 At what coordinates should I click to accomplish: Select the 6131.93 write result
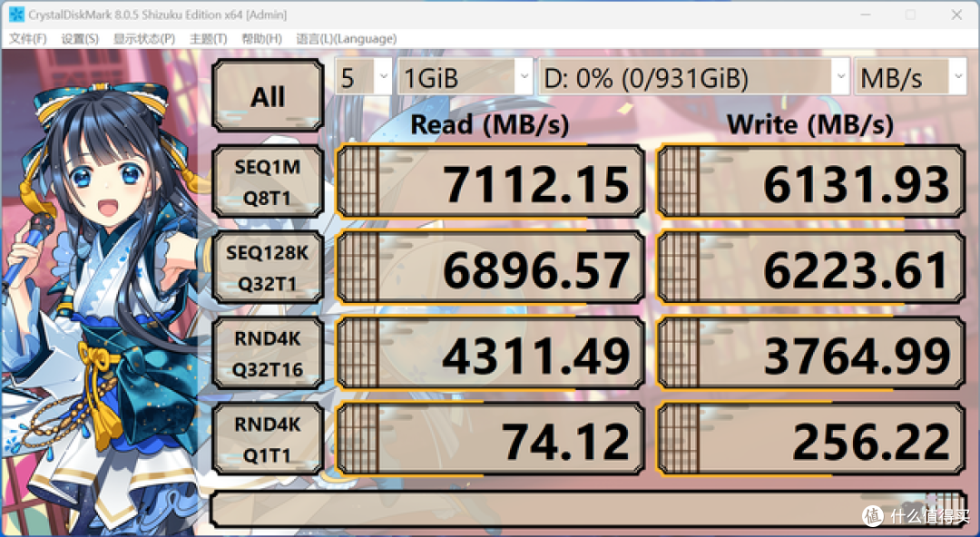[810, 181]
